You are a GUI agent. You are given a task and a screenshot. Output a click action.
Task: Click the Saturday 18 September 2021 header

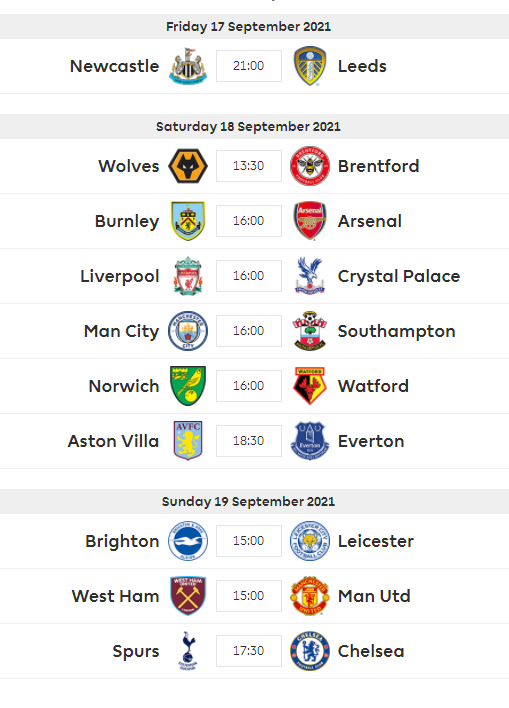(248, 126)
